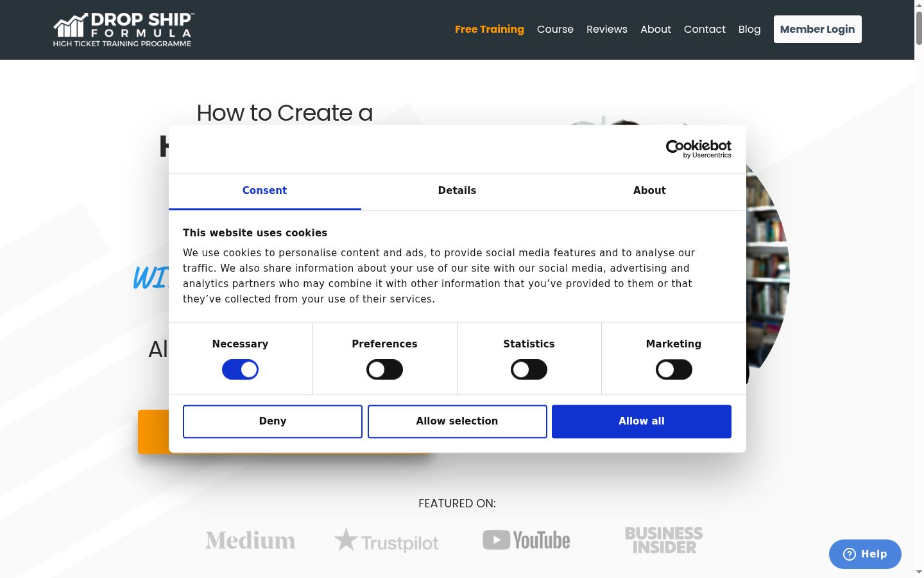Click the 'FEATURED ON:' text

pyautogui.click(x=457, y=504)
